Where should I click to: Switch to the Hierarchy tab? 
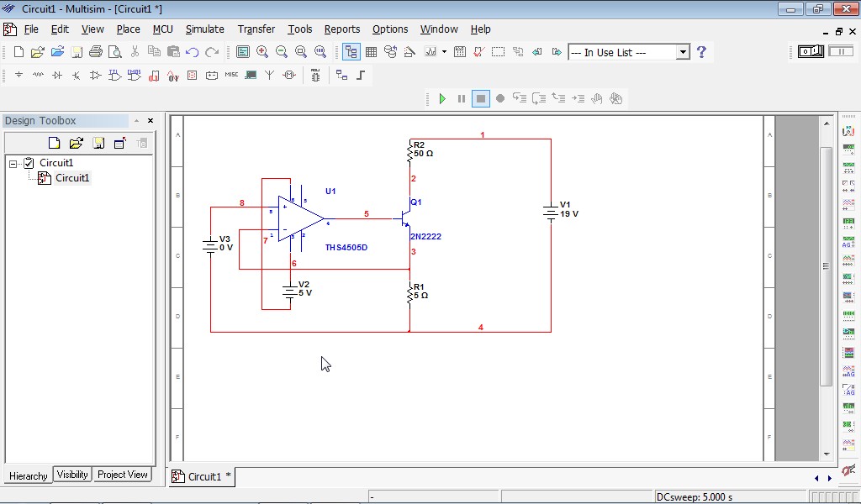tap(28, 475)
